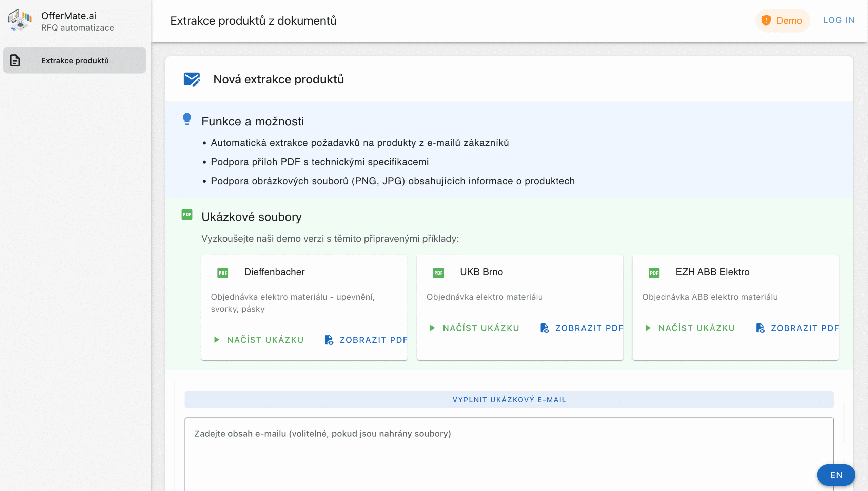Open Extrakce produktů in the sidebar menu
Viewport: 868px width, 491px height.
point(75,60)
